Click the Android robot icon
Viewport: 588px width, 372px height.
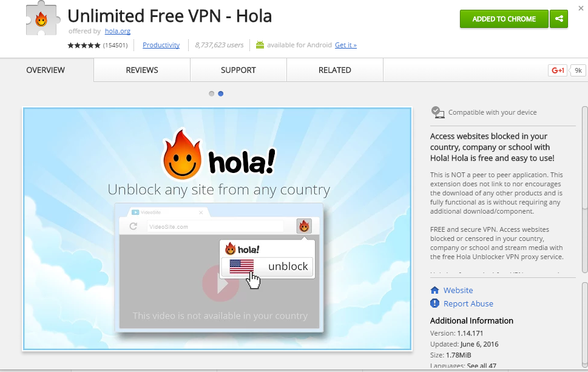[x=260, y=45]
